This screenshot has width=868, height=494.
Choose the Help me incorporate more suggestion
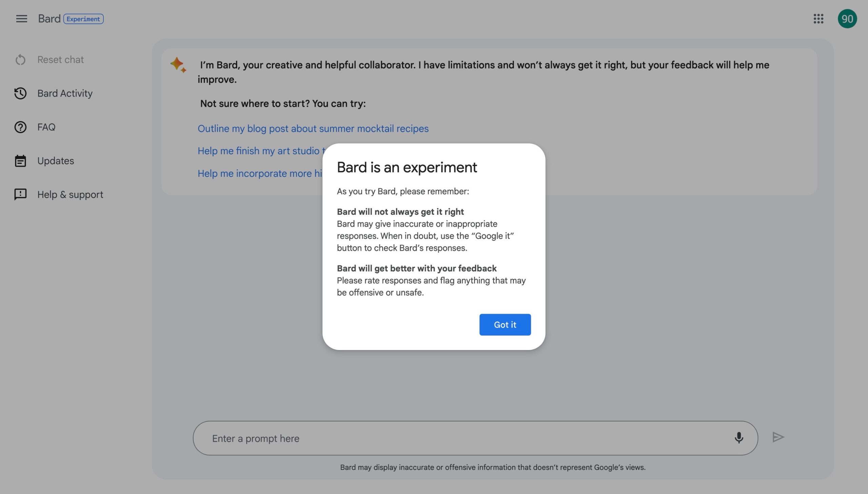(x=260, y=173)
